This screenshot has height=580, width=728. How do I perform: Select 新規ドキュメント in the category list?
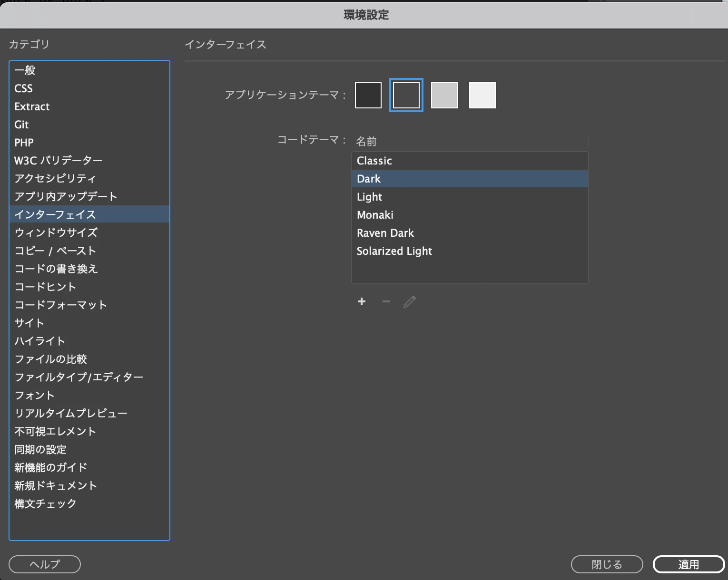(89, 485)
